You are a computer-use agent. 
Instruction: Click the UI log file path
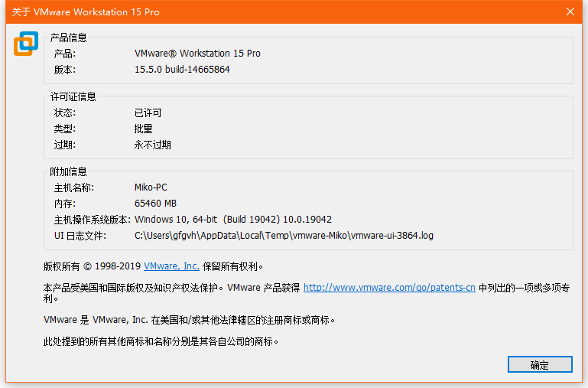[x=284, y=236]
